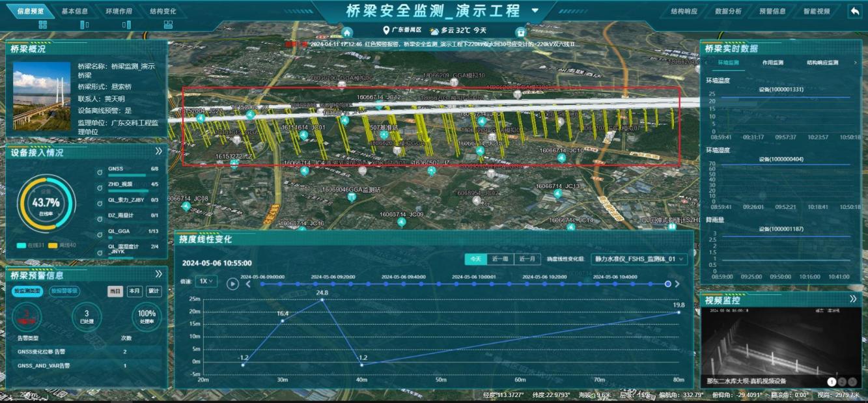This screenshot has height=403, width=868.
Task: Open the 1X playback speed dropdown
Action: pos(207,281)
